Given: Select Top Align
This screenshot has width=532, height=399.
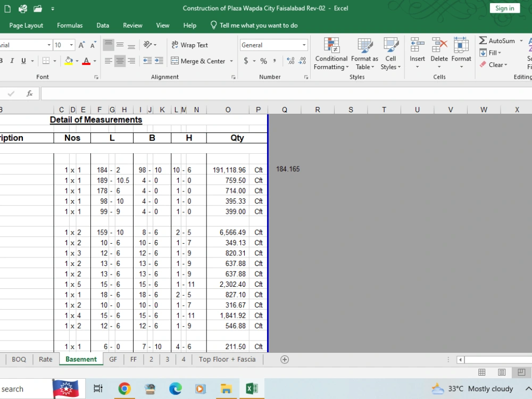Looking at the screenshot, I should coord(109,45).
